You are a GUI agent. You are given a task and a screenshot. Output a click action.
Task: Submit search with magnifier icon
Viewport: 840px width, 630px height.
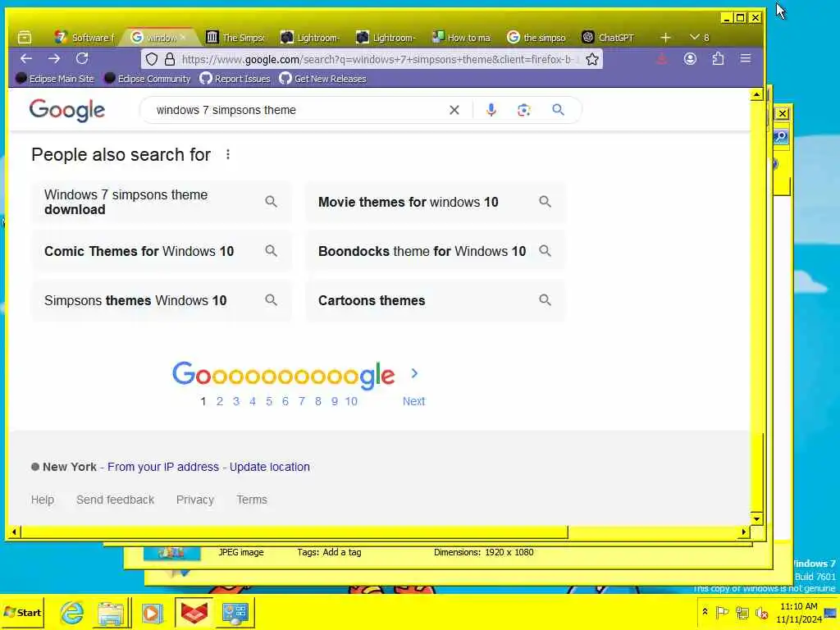point(558,110)
